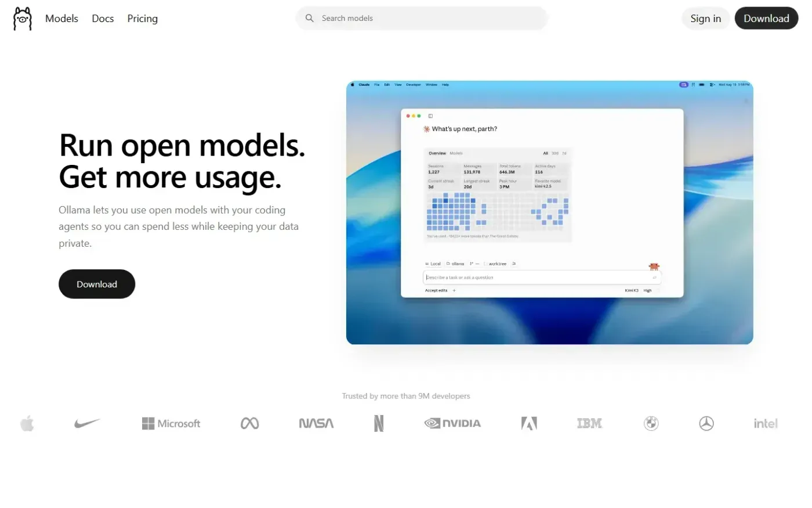Open the Docs menu item

(x=103, y=19)
